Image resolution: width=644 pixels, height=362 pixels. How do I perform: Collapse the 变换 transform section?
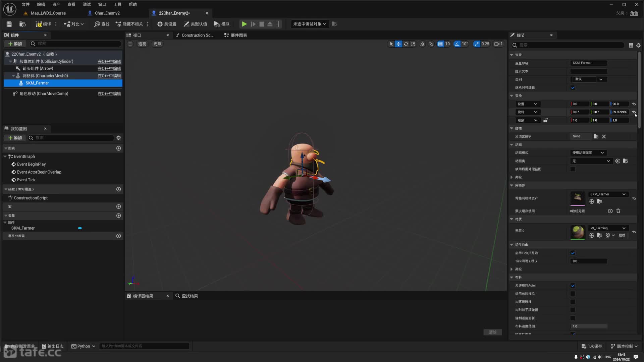(x=512, y=96)
